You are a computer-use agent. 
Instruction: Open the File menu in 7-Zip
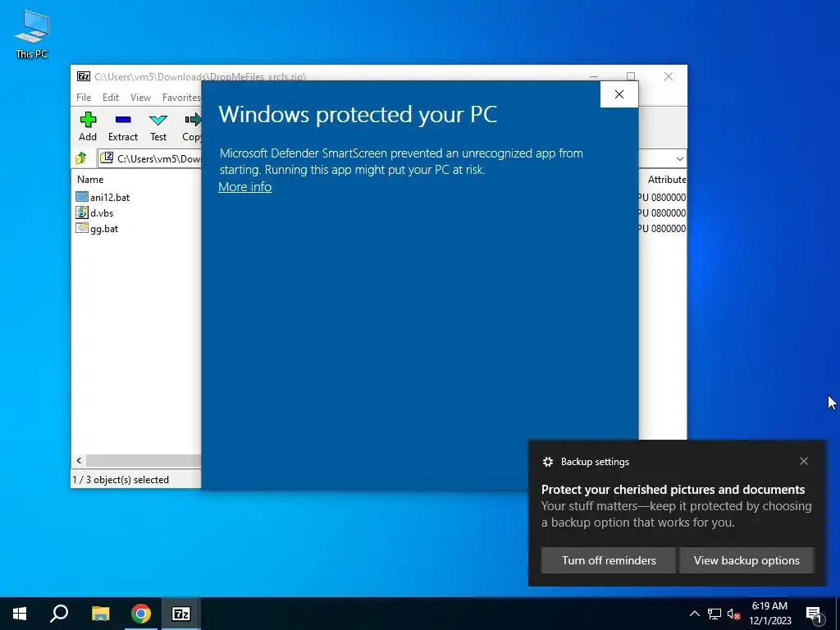[84, 97]
